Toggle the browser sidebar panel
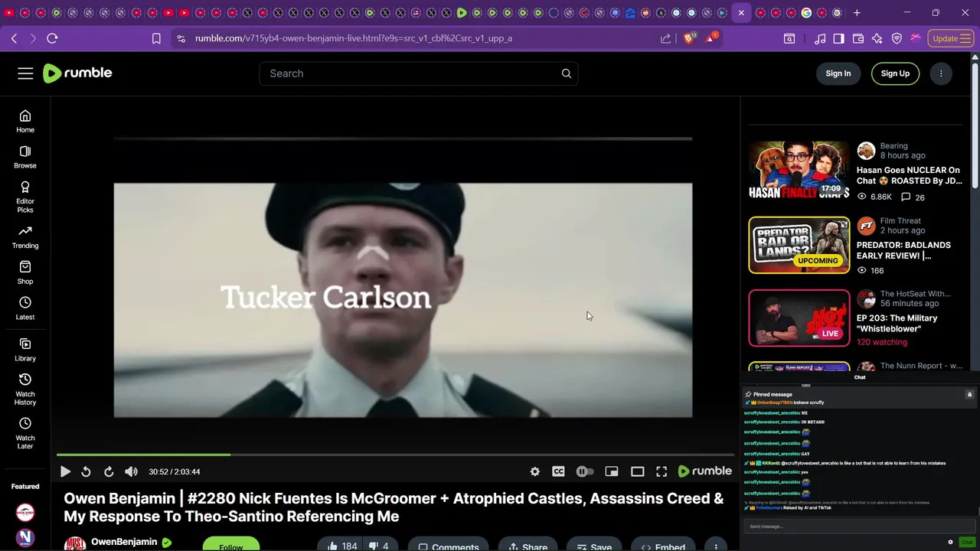 tap(838, 38)
